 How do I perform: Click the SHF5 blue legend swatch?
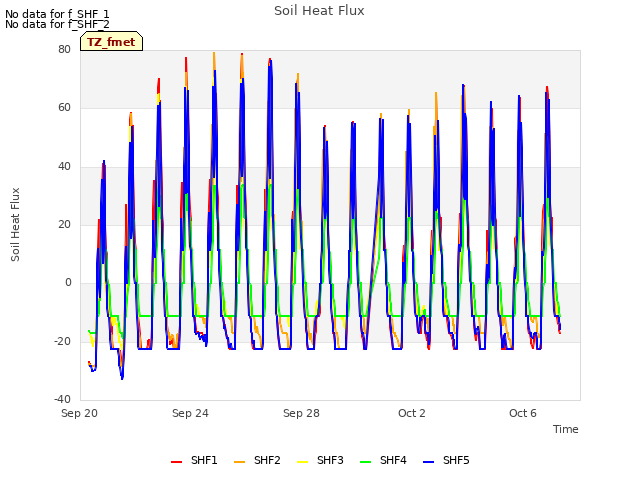tap(429, 462)
